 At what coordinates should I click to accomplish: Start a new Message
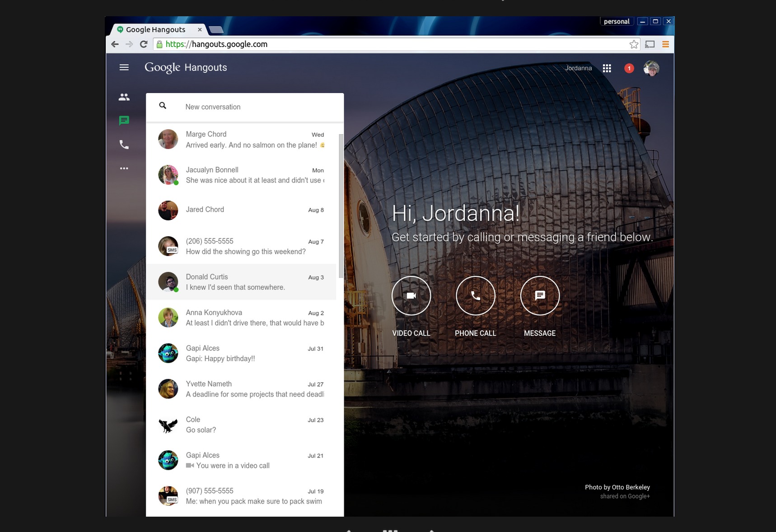pyautogui.click(x=540, y=295)
